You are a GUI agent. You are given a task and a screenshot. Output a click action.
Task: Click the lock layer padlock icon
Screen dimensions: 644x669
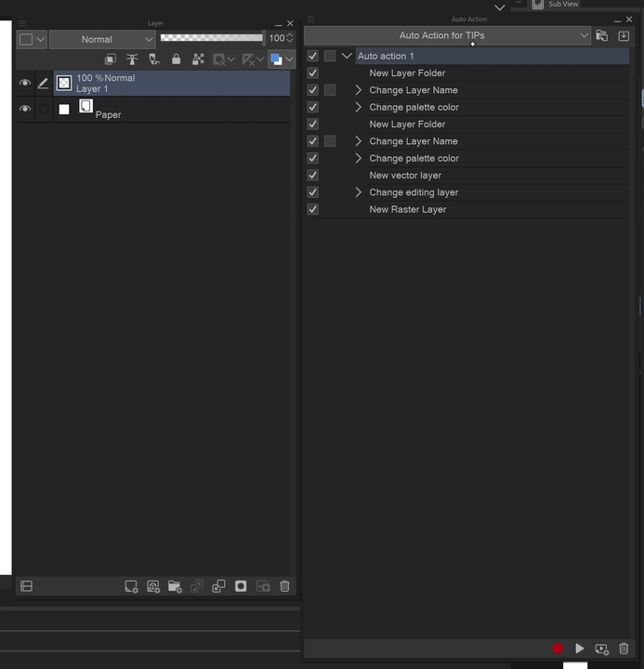tap(176, 59)
